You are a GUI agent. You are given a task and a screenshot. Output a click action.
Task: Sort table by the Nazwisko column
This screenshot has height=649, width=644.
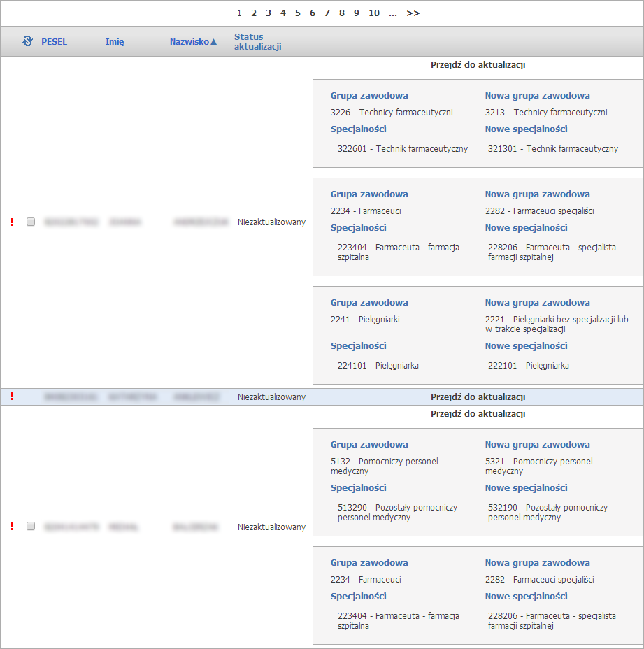tap(193, 42)
